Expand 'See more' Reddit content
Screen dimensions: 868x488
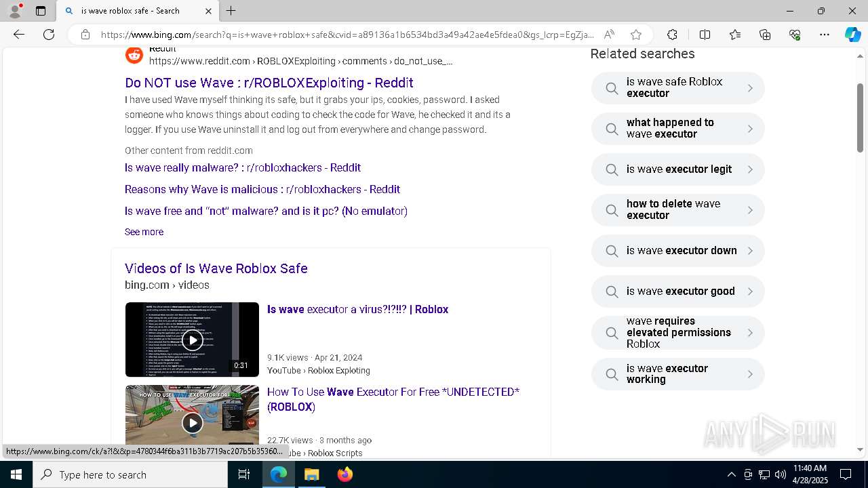[144, 232]
